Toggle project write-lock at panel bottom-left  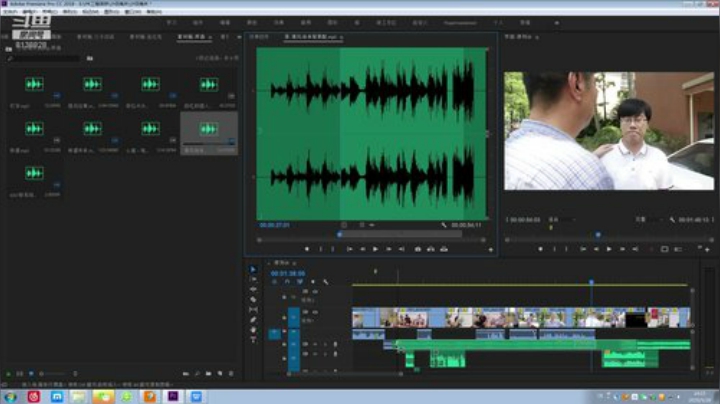tap(8, 374)
